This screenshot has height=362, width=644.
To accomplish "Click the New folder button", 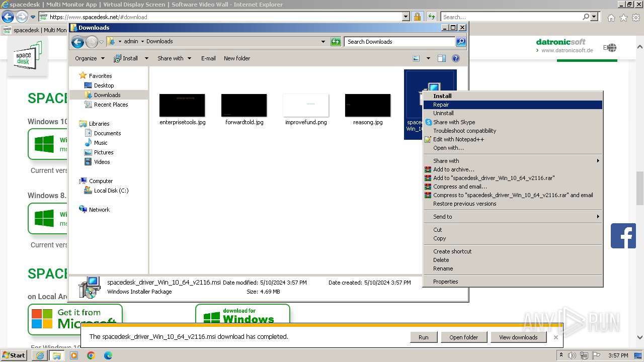I will click(237, 58).
